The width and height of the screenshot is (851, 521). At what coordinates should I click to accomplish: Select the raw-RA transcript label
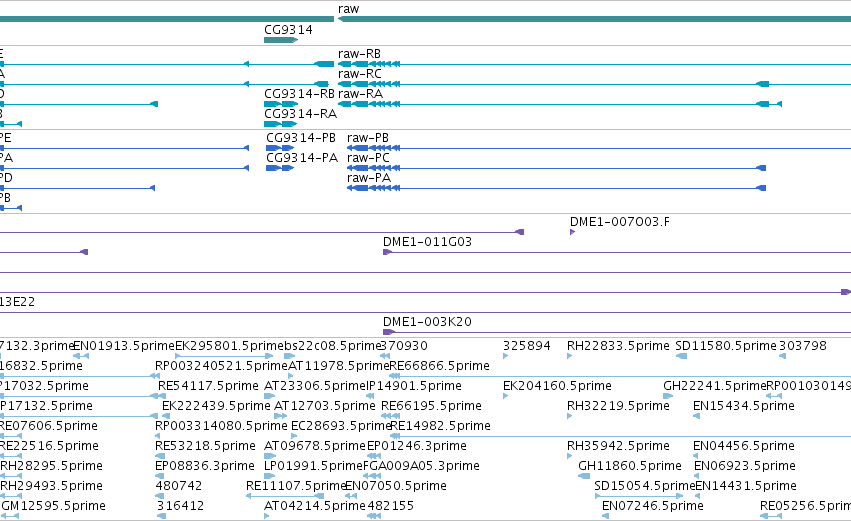click(x=360, y=94)
